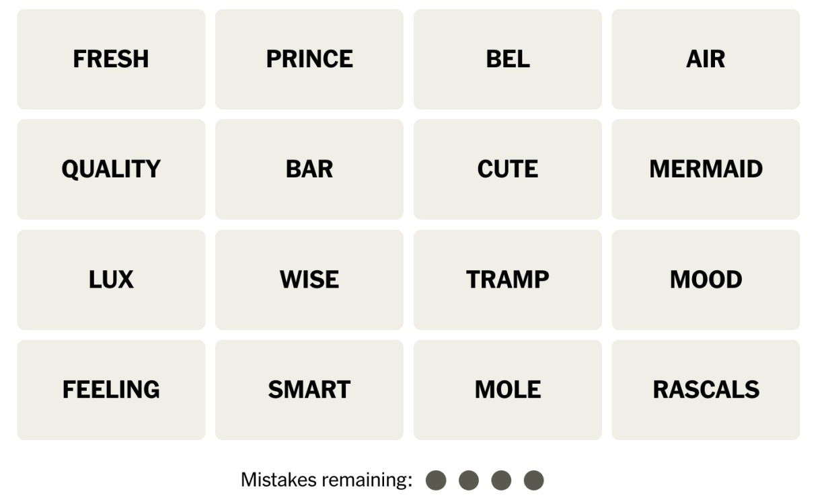Select the QUALITY word tile
Screen dimensions: 824x504
point(111,169)
